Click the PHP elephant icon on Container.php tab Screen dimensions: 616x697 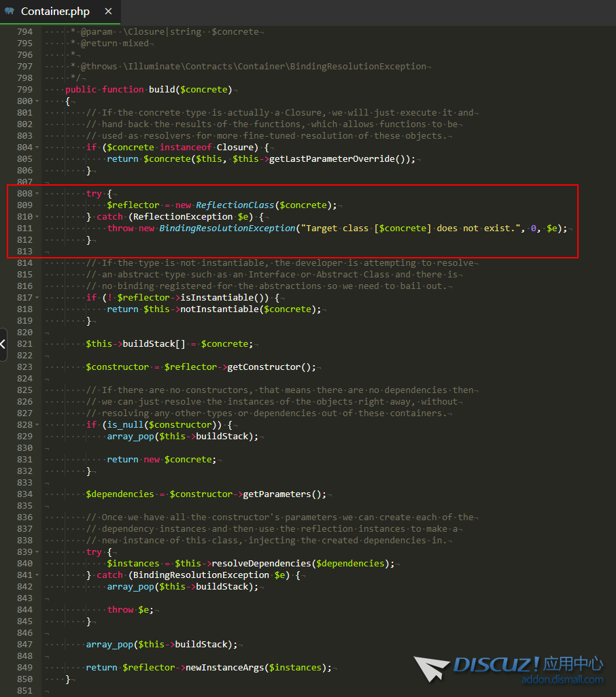click(10, 12)
